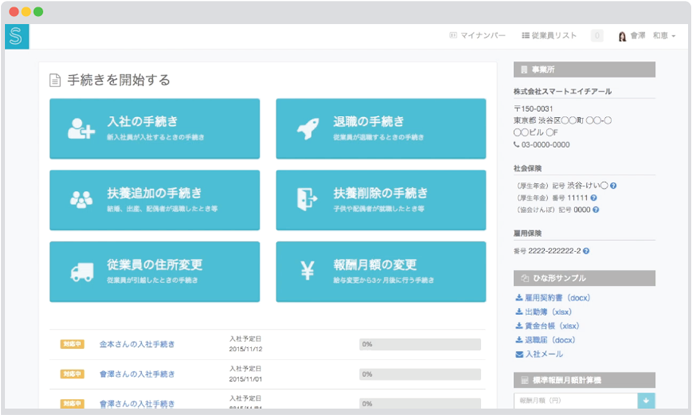Screen dimensions: 692x416
Task: Open the 報酬月額の変更 procedure
Action: point(381,272)
